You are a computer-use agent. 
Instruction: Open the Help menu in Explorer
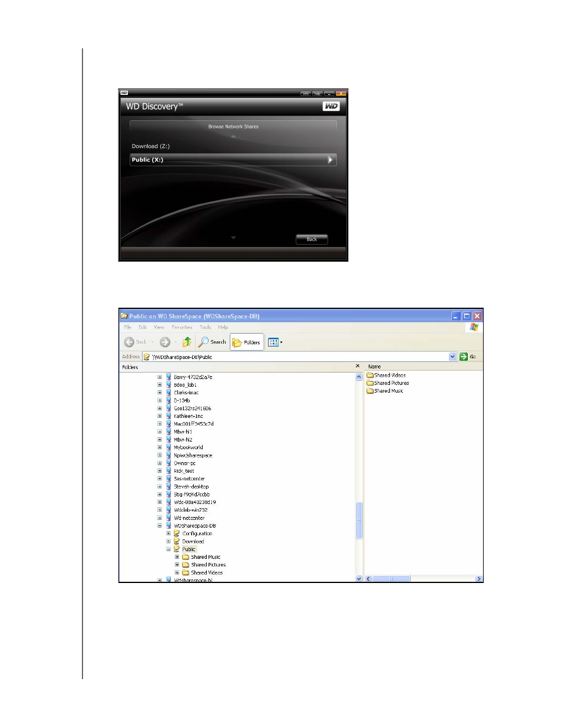coord(223,327)
